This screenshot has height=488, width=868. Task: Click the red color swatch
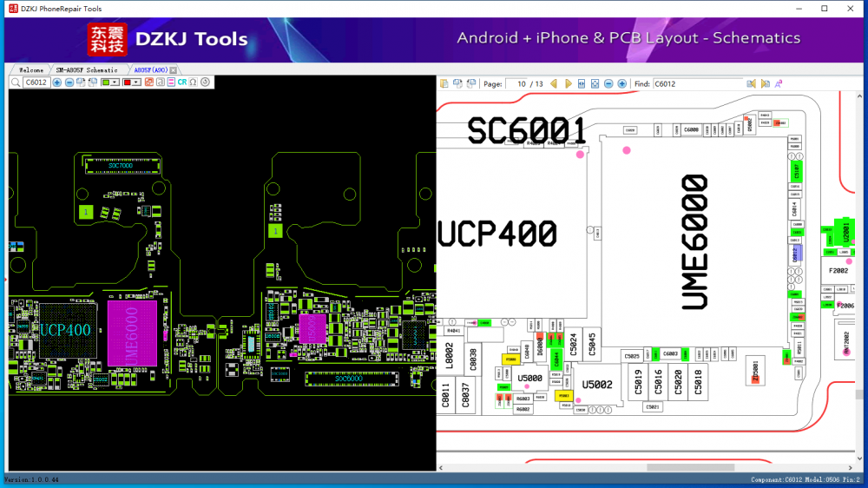127,82
